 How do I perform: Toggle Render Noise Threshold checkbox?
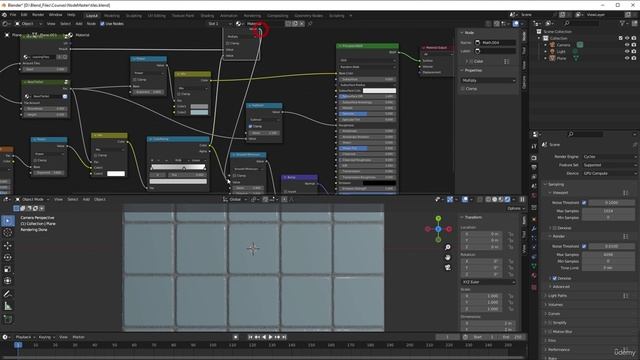point(584,246)
